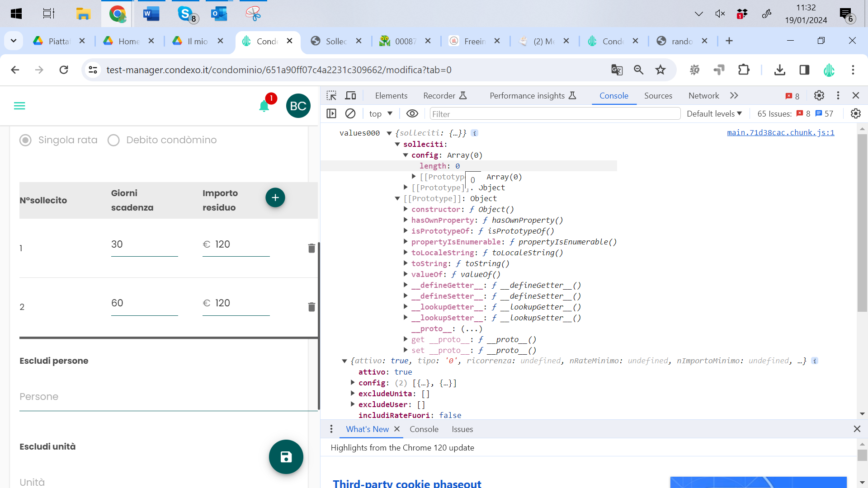Open the top JavaScript context dropdown

click(x=381, y=113)
